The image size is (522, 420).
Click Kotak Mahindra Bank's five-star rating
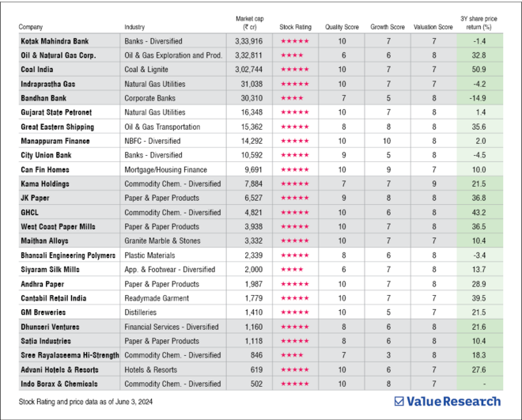click(294, 40)
